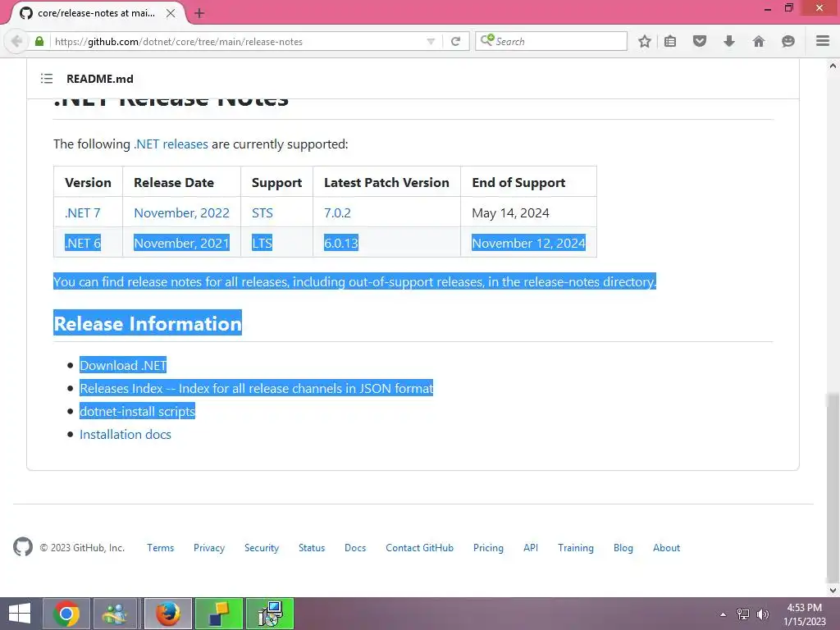This screenshot has width=840, height=630.
Task: Focus the Search input box
Action: pyautogui.click(x=550, y=41)
